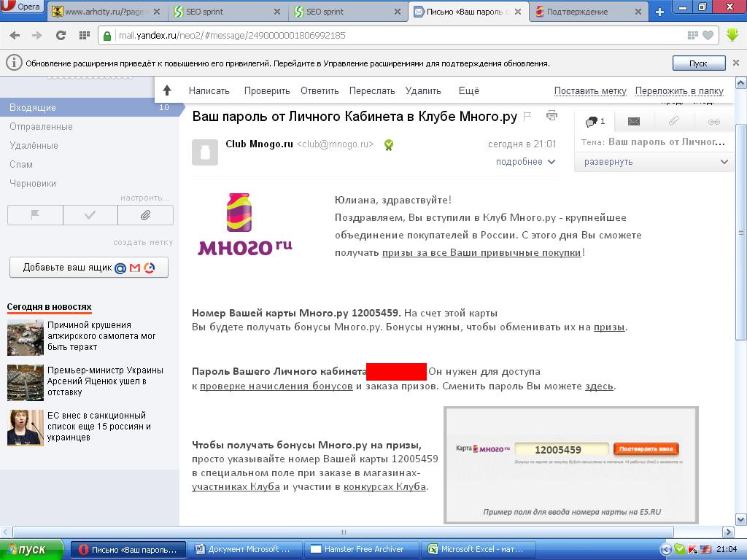Click the vertical page scrollbar thumb
This screenshot has width=747, height=560.
click(x=740, y=231)
